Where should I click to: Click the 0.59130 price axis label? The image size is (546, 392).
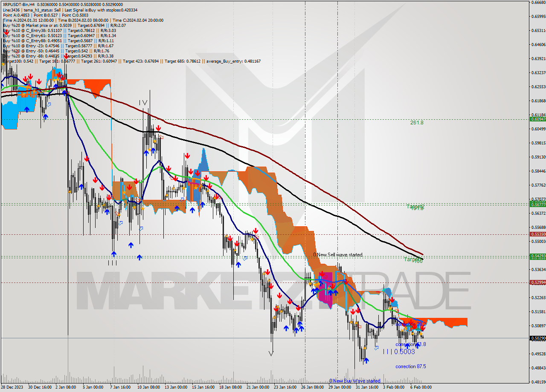point(538,157)
